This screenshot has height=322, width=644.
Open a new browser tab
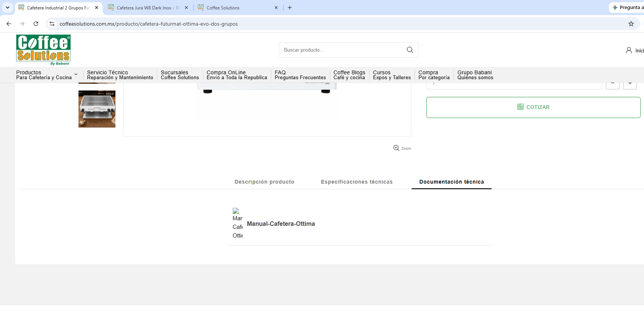(290, 8)
